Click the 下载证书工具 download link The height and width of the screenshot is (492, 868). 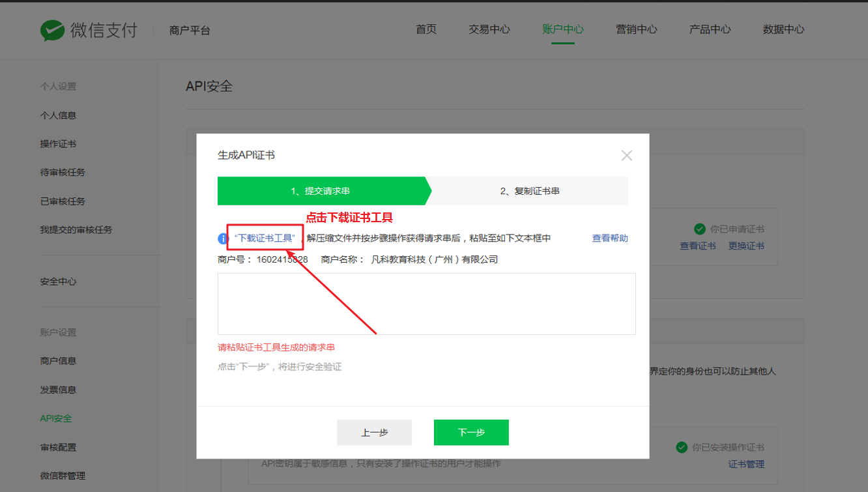pos(265,238)
